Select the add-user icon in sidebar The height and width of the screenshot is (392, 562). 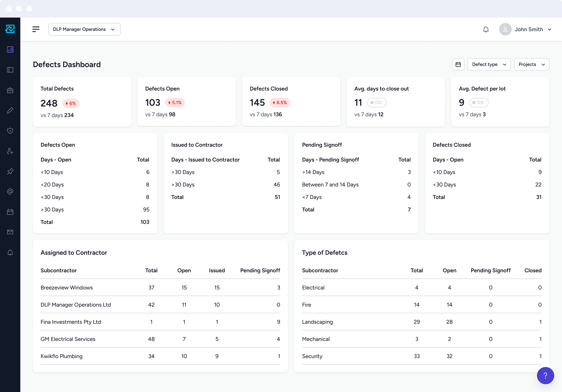tap(10, 151)
